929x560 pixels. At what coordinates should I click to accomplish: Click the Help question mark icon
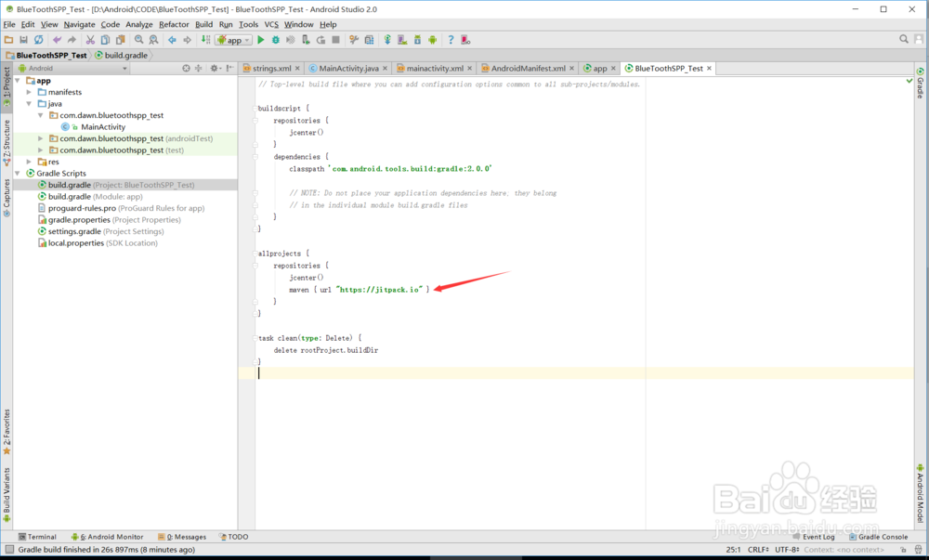(x=451, y=40)
